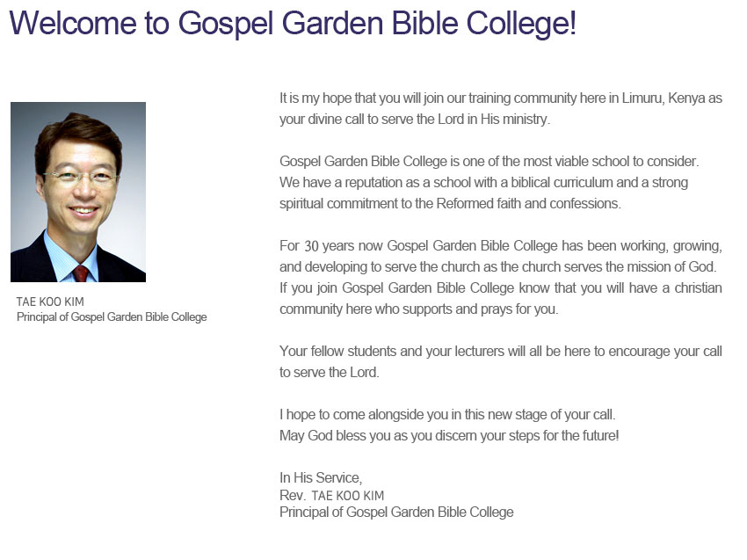The height and width of the screenshot is (560, 747).
Task: Click the Reformed faith and confessions line
Action: click(x=450, y=204)
